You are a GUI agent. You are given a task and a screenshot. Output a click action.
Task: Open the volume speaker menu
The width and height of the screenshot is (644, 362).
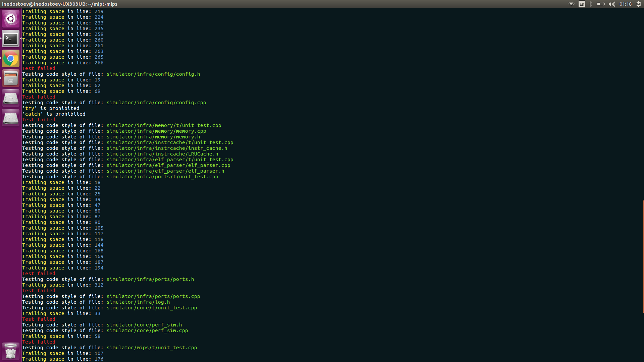tap(612, 4)
